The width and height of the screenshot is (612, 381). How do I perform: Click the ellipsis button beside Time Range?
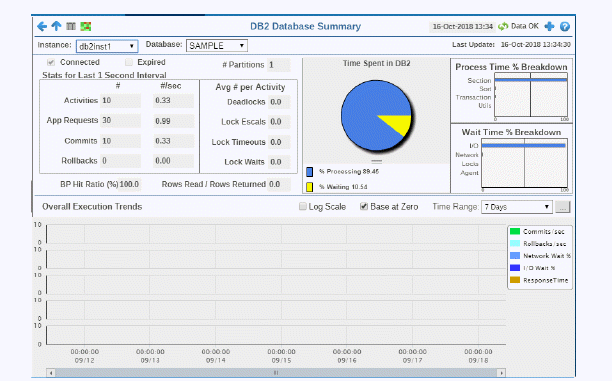562,207
